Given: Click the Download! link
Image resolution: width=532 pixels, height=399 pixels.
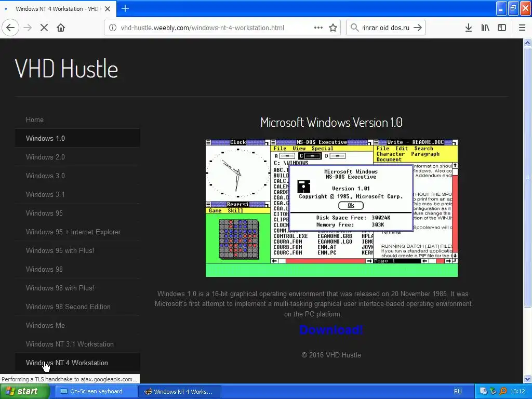Looking at the screenshot, I should (x=331, y=330).
